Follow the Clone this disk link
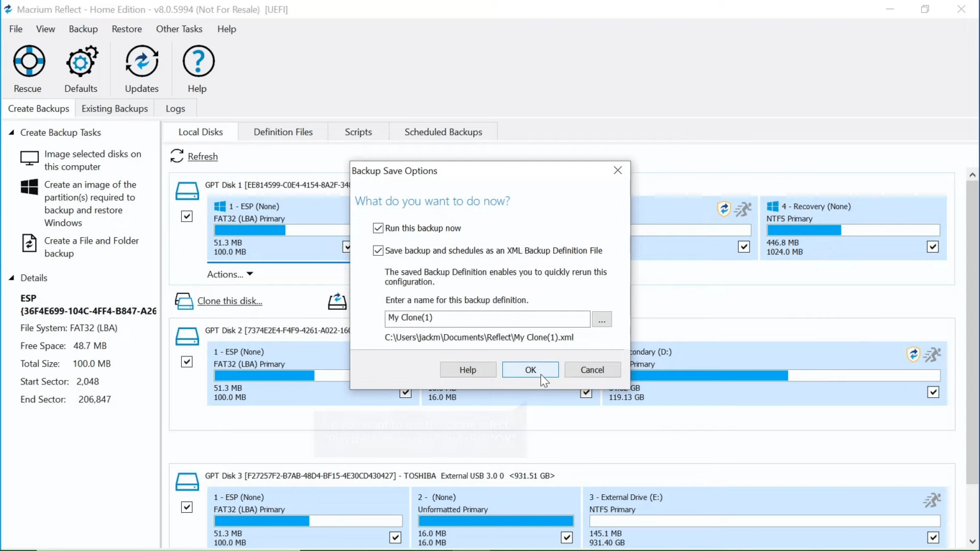The image size is (980, 551). pyautogui.click(x=230, y=300)
